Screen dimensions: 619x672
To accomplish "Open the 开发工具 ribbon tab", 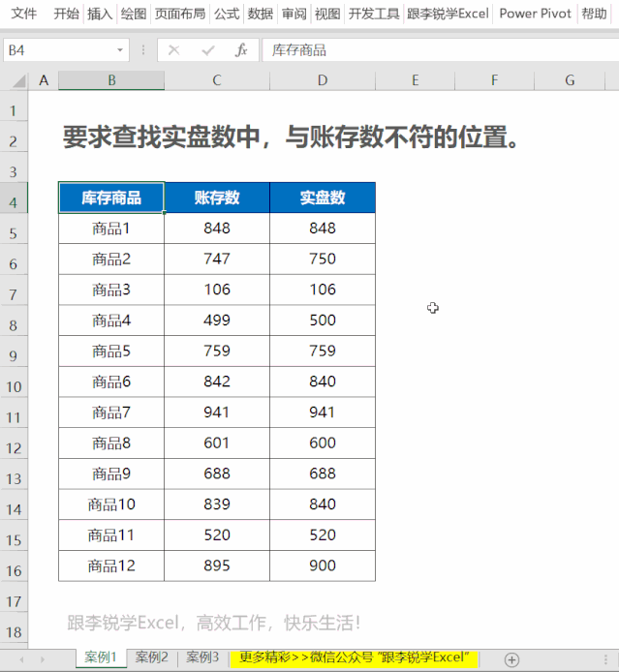I will point(374,14).
